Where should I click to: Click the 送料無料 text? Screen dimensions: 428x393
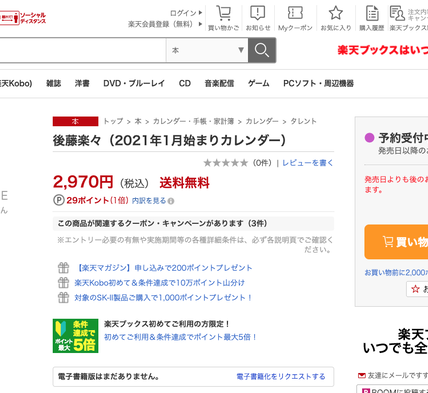point(184,183)
